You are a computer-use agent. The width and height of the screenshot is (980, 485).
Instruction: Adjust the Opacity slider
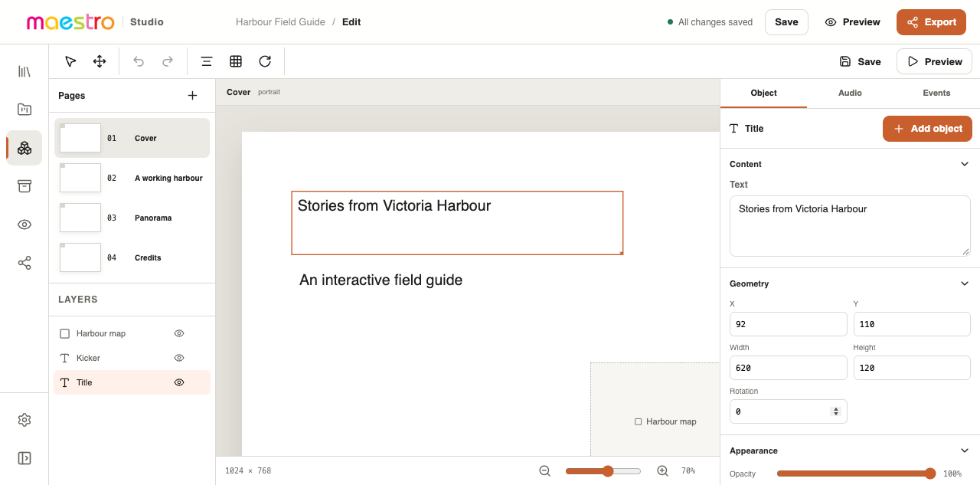pyautogui.click(x=856, y=474)
